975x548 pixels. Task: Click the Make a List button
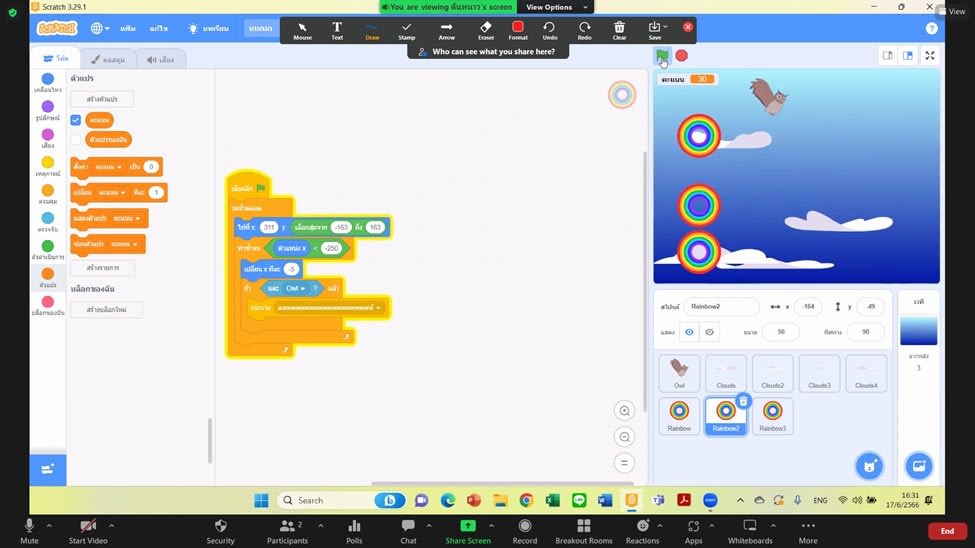click(x=103, y=267)
